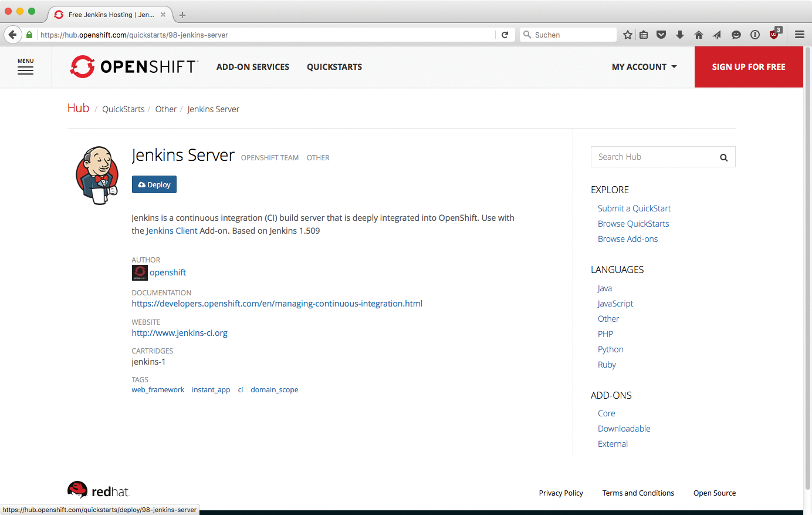Open Downloadable add-ons link
812x515 pixels.
click(624, 429)
